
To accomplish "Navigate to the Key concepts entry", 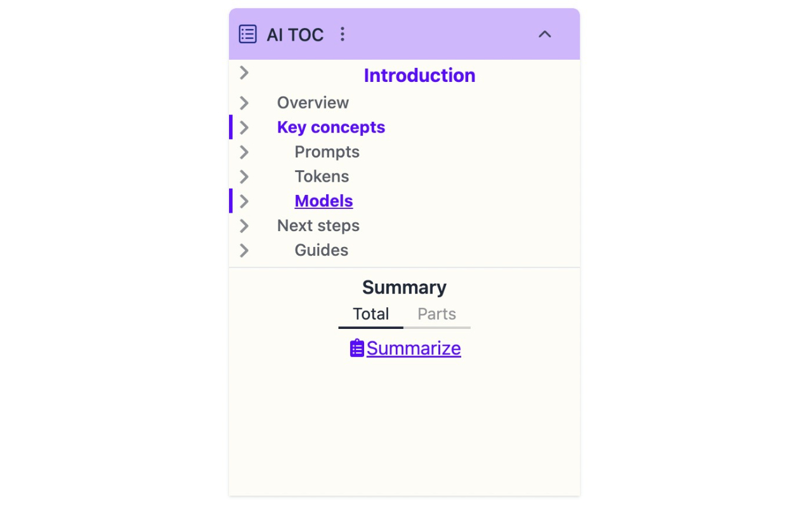I will coord(331,128).
